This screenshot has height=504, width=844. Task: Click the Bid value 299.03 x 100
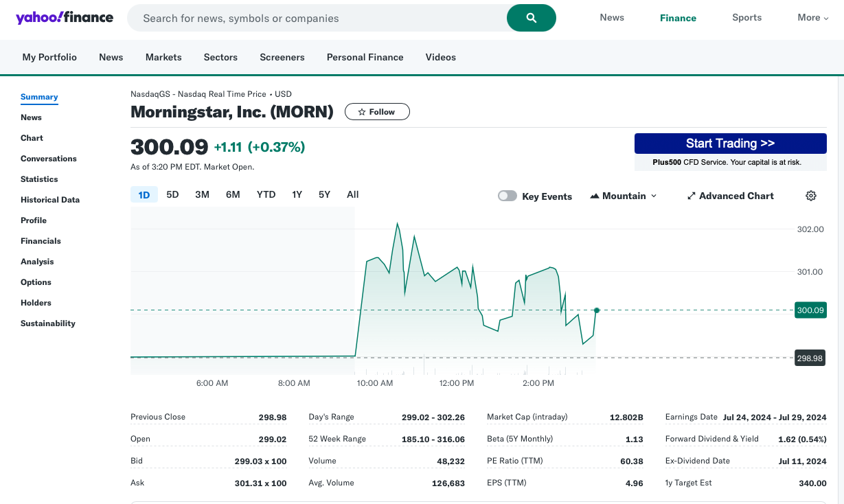point(261,461)
